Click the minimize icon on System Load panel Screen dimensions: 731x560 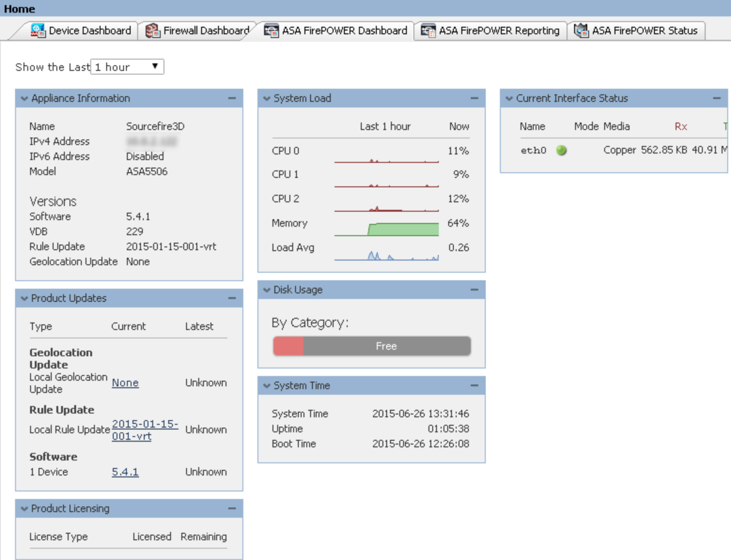pyautogui.click(x=474, y=98)
